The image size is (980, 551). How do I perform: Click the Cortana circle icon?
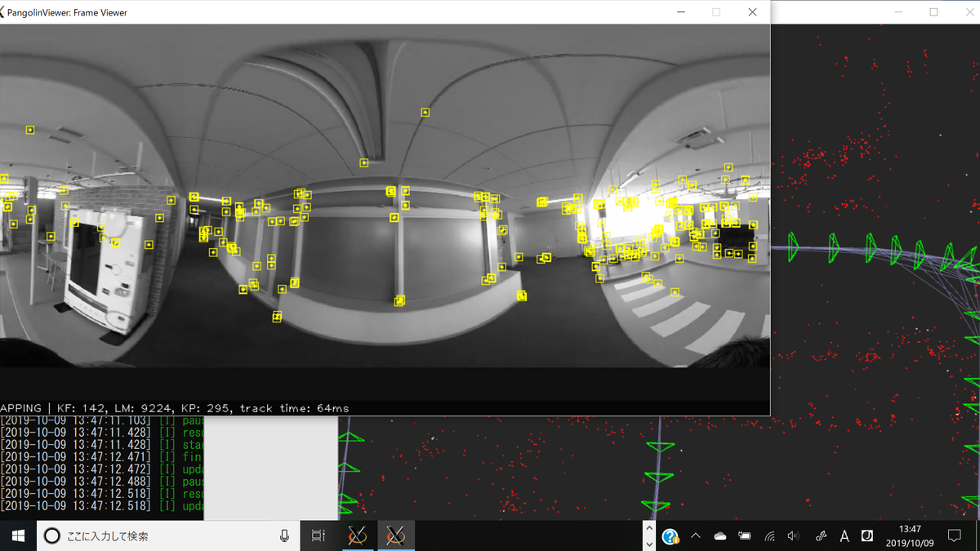(x=51, y=536)
